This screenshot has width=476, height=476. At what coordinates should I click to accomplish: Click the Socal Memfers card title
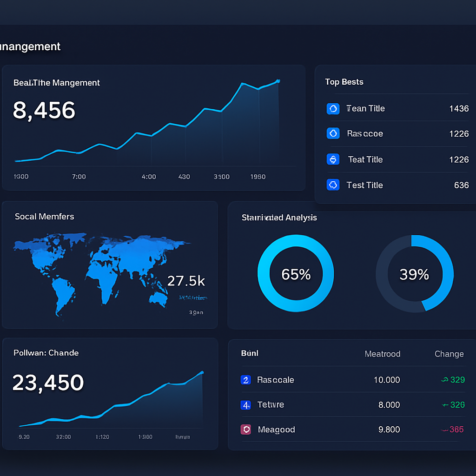[44, 217]
